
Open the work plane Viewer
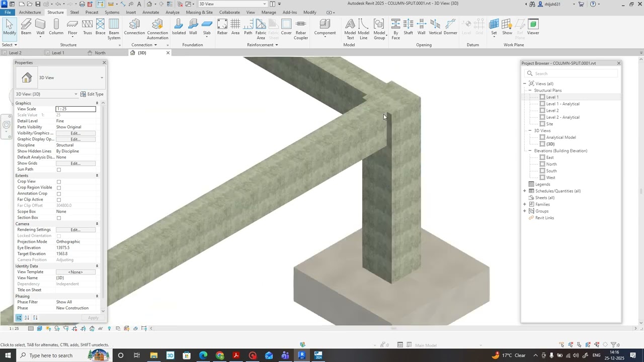[533, 27]
